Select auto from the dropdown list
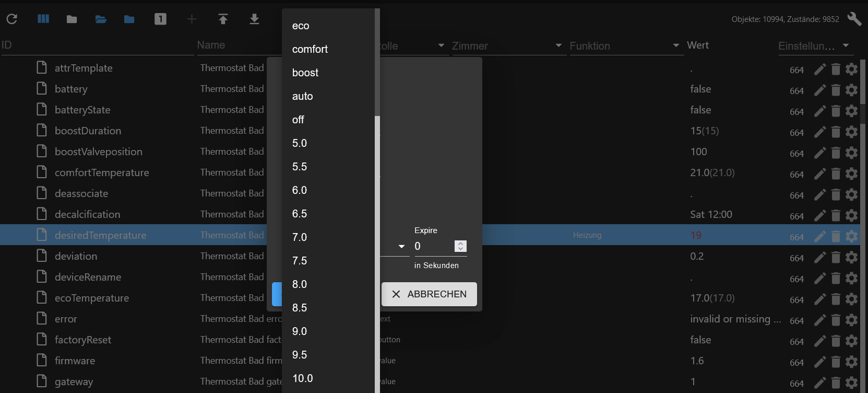 pyautogui.click(x=328, y=96)
